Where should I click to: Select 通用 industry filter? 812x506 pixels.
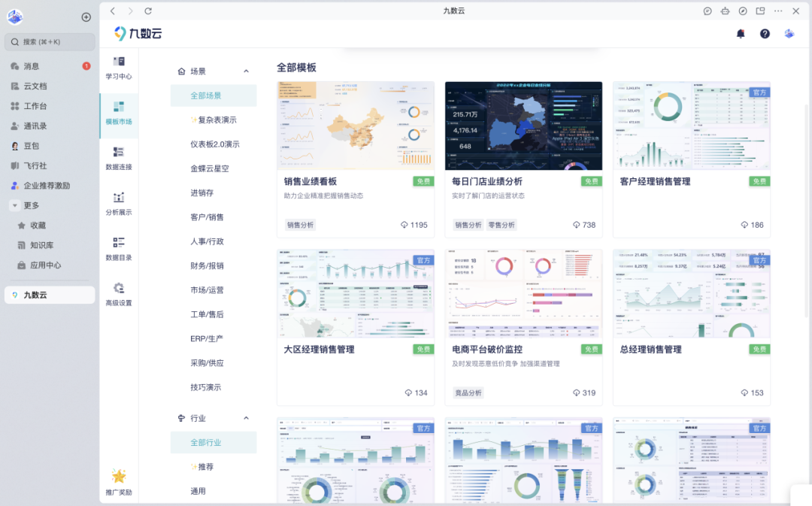tap(214, 492)
